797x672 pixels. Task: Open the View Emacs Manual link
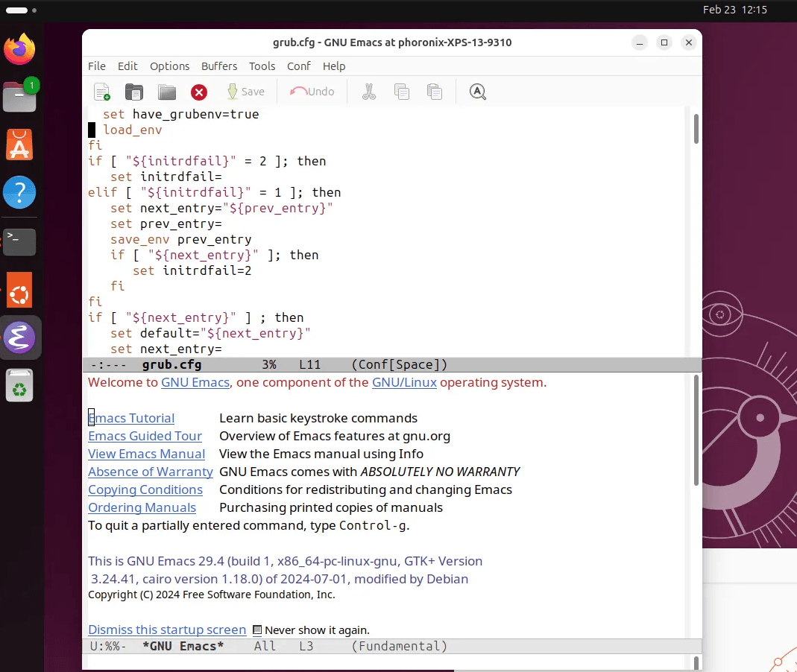pos(146,454)
